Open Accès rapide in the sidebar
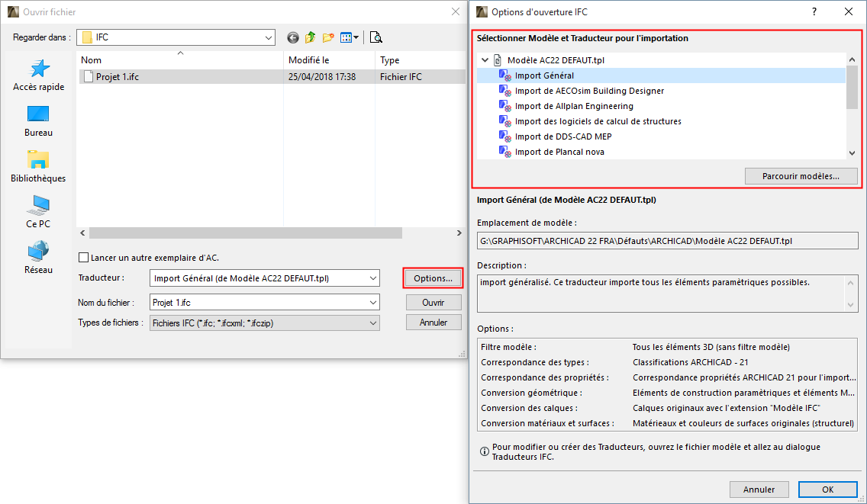The width and height of the screenshot is (867, 504). point(39,75)
